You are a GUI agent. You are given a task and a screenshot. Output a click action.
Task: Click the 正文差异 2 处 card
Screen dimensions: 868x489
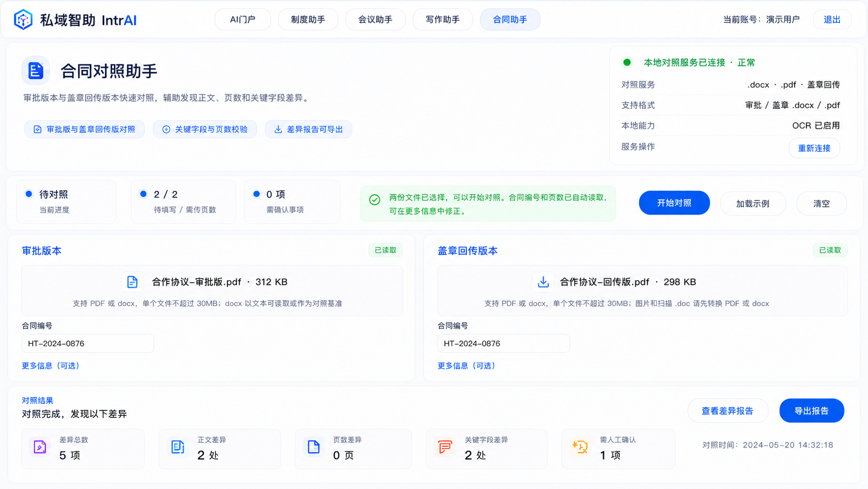(x=220, y=449)
